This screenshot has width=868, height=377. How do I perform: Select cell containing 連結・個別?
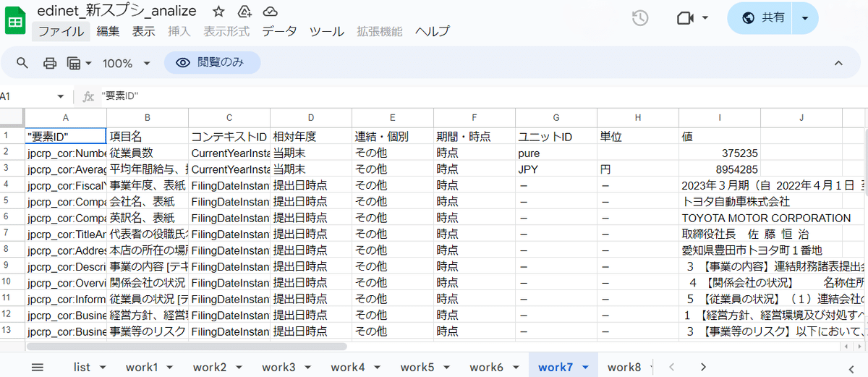pos(393,136)
